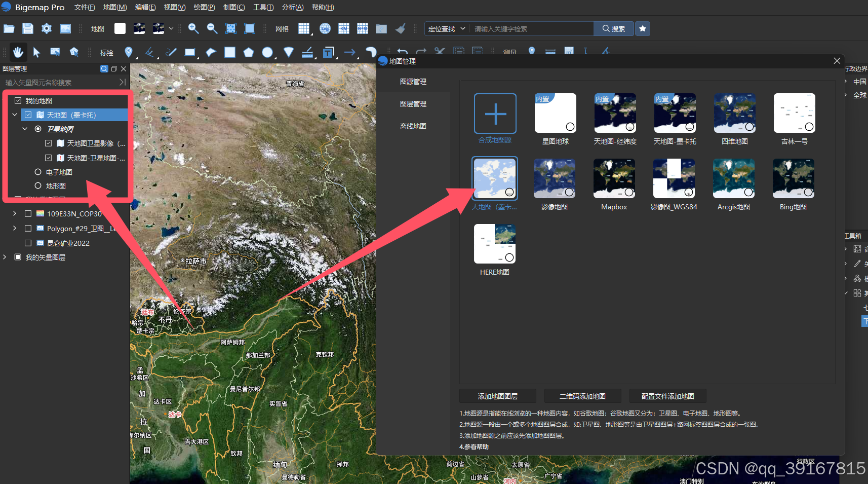This screenshot has width=868, height=484.
Task: Click the broom clear icon
Action: [x=400, y=29]
